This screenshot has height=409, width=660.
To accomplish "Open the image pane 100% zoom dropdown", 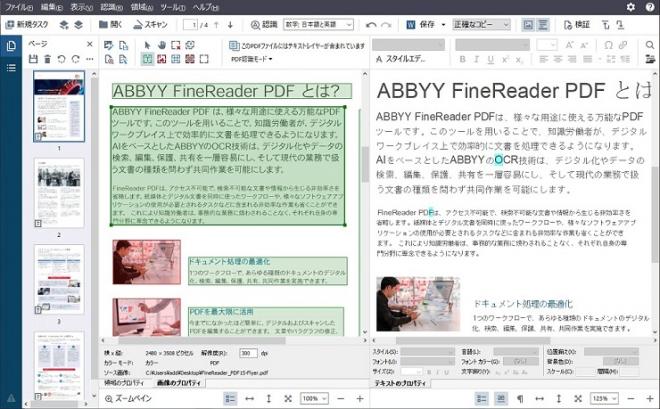I will tap(314, 398).
